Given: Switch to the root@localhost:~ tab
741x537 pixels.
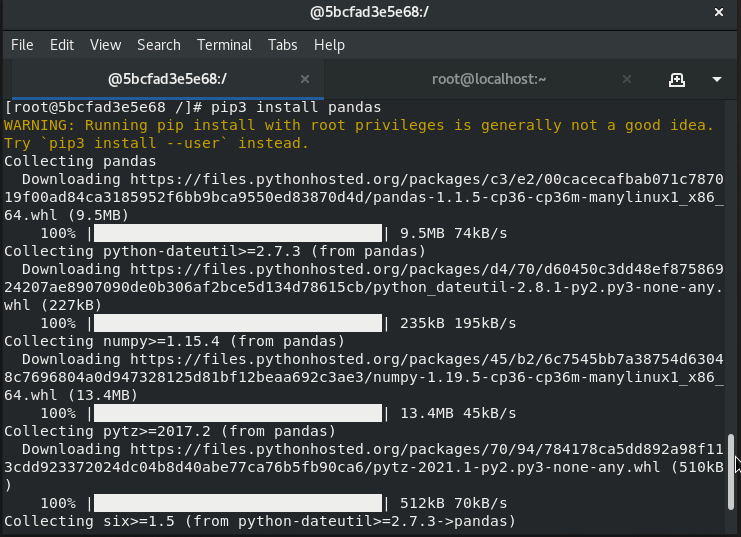Looking at the screenshot, I should click(489, 79).
